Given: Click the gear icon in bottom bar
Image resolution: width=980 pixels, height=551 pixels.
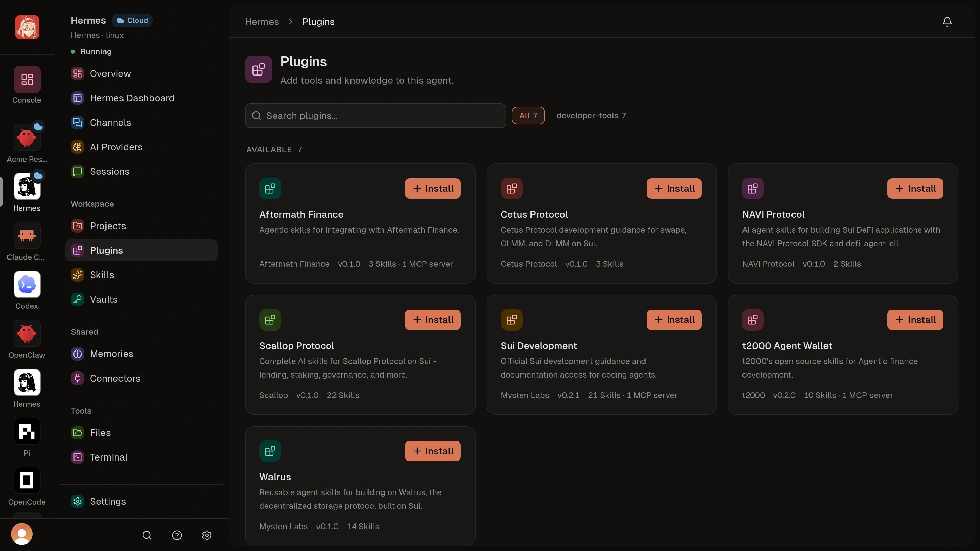Looking at the screenshot, I should pos(207,535).
